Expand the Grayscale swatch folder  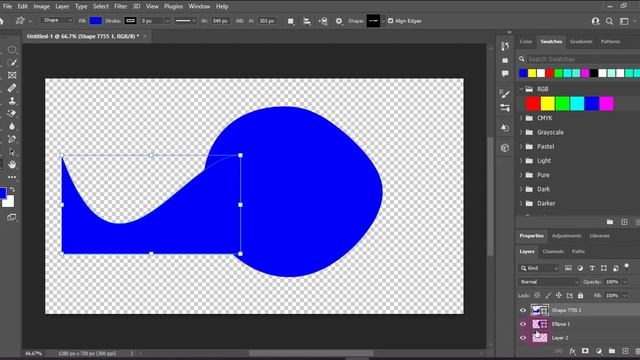pos(521,132)
